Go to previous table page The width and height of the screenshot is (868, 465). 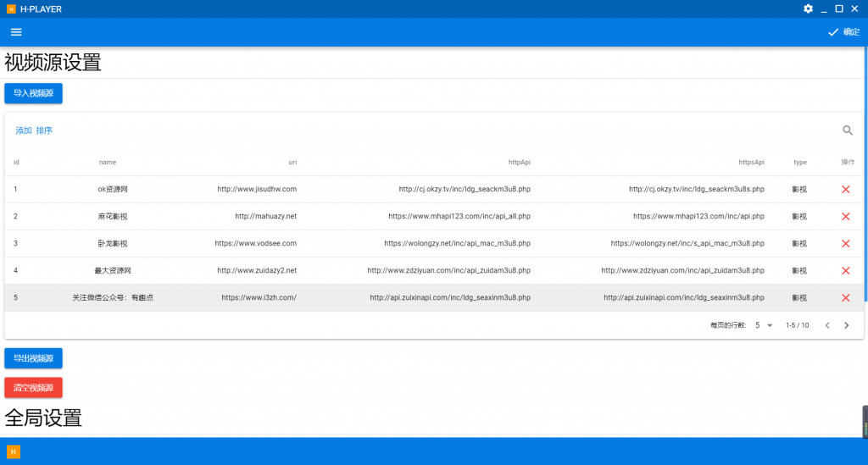click(x=827, y=325)
